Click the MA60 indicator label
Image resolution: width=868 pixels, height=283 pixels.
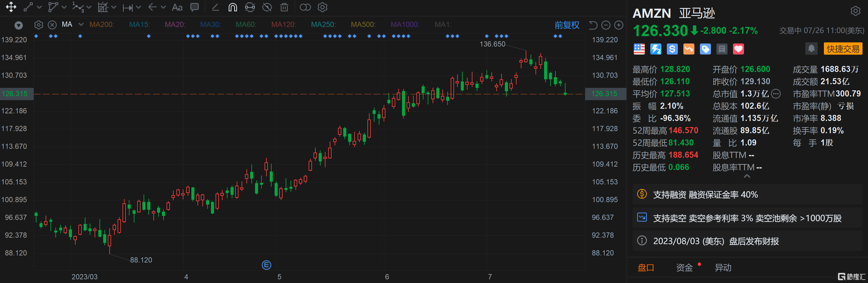(246, 25)
